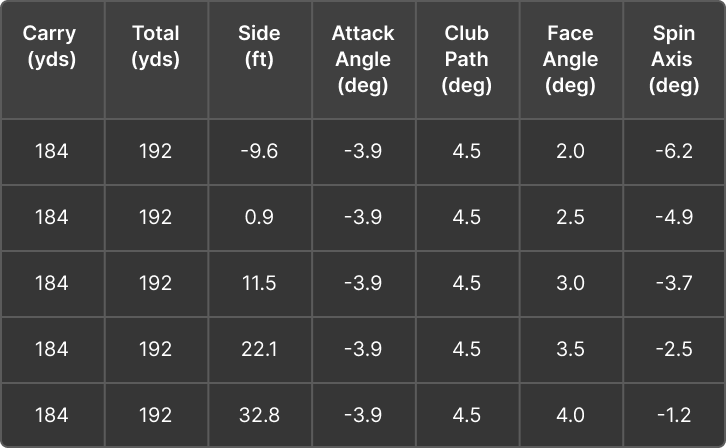Click the Attack Angle (deg) header
Viewport: 726px width, 448px height.
click(x=363, y=59)
